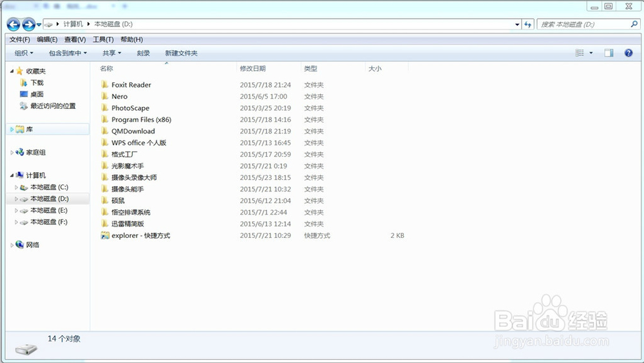The width and height of the screenshot is (644, 363).
Task: Sort by the 名称 column header
Action: [106, 68]
